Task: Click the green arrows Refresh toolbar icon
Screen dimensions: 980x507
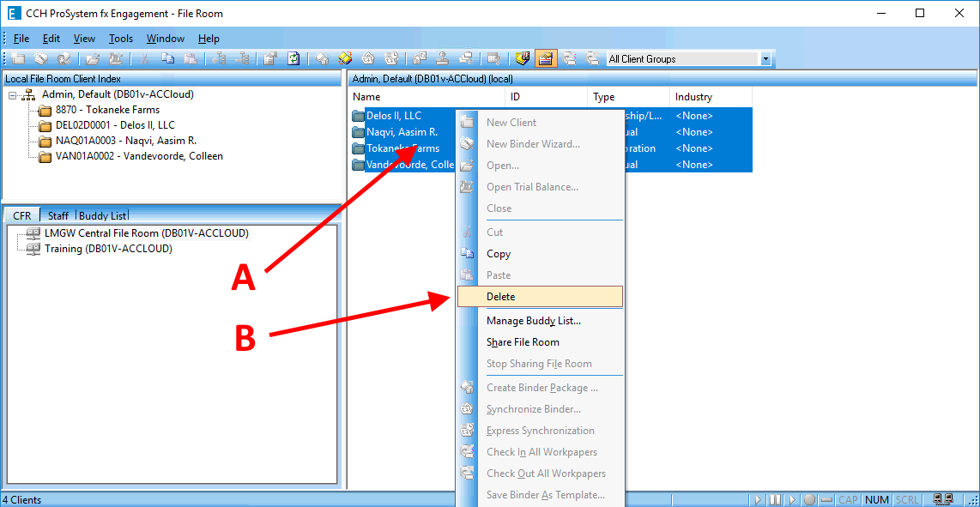Action: pyautogui.click(x=293, y=59)
